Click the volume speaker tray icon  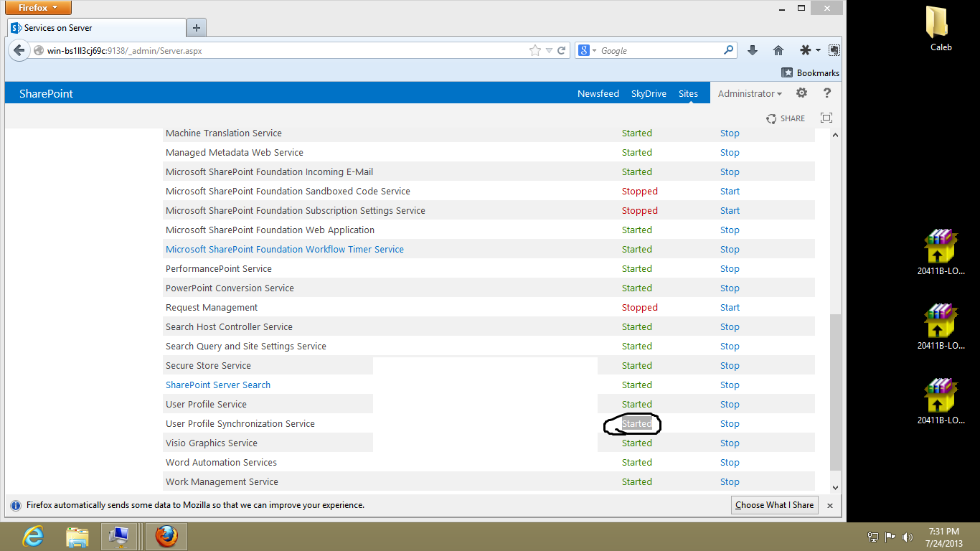point(908,537)
